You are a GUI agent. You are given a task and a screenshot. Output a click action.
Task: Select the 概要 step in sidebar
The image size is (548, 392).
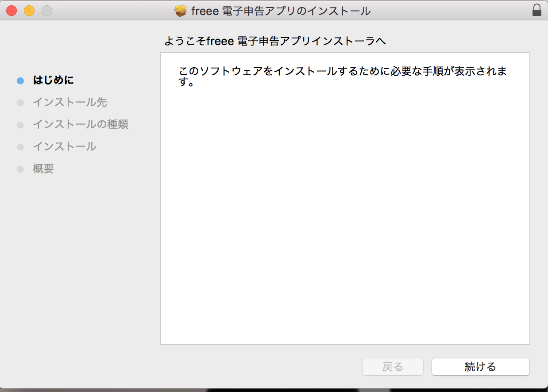[43, 169]
